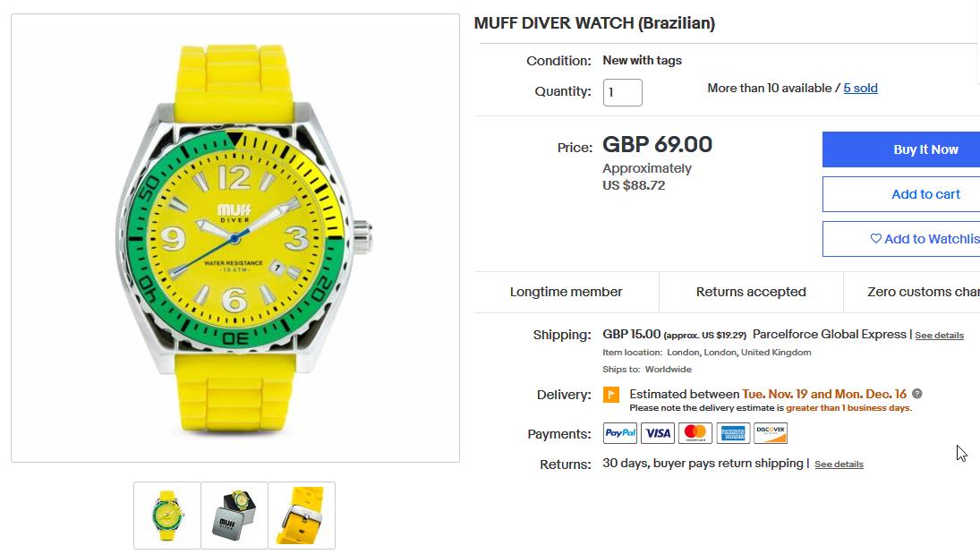The height and width of the screenshot is (554, 980).
Task: Select second thumbnail showing watch in box
Action: [x=234, y=516]
